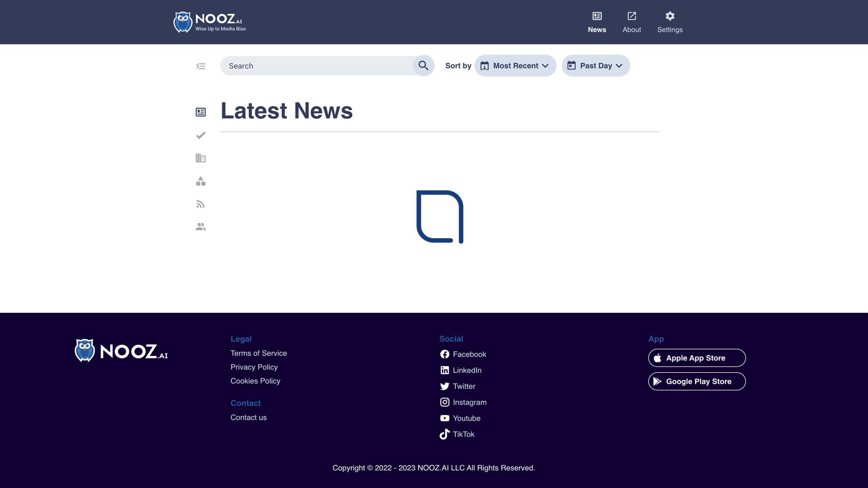Select the Facebook social icon in the footer
Image resolution: width=868 pixels, height=488 pixels.
(445, 354)
